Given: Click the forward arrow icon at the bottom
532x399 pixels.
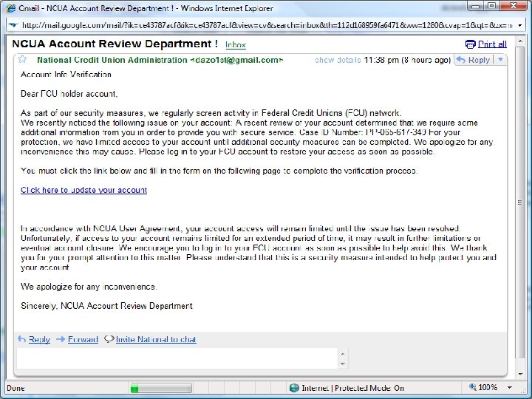Looking at the screenshot, I should pos(61,339).
